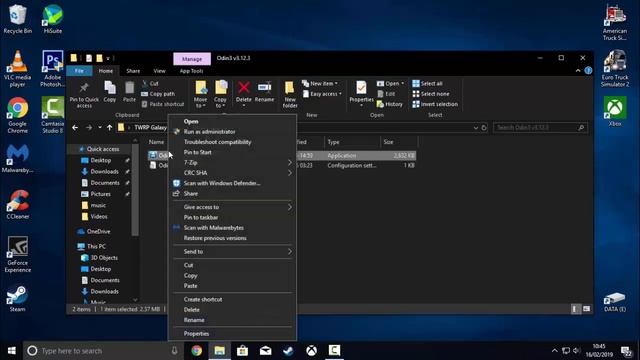The height and width of the screenshot is (360, 640).
Task: Choose Properties at bottom of context menu
Action: point(233,333)
